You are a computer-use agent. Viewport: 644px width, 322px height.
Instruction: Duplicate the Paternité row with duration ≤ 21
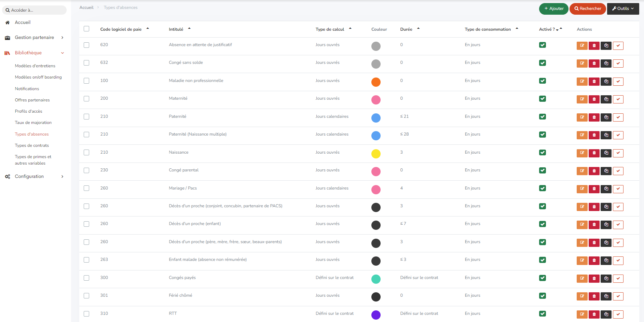click(x=606, y=117)
